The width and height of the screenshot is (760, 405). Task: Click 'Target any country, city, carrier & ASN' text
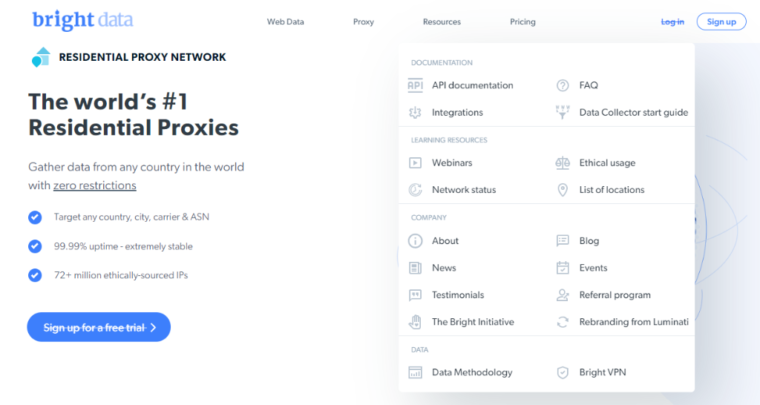coord(131,217)
